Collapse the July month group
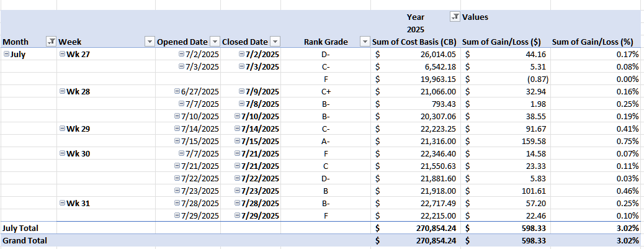This screenshot has width=644, height=249. point(6,54)
